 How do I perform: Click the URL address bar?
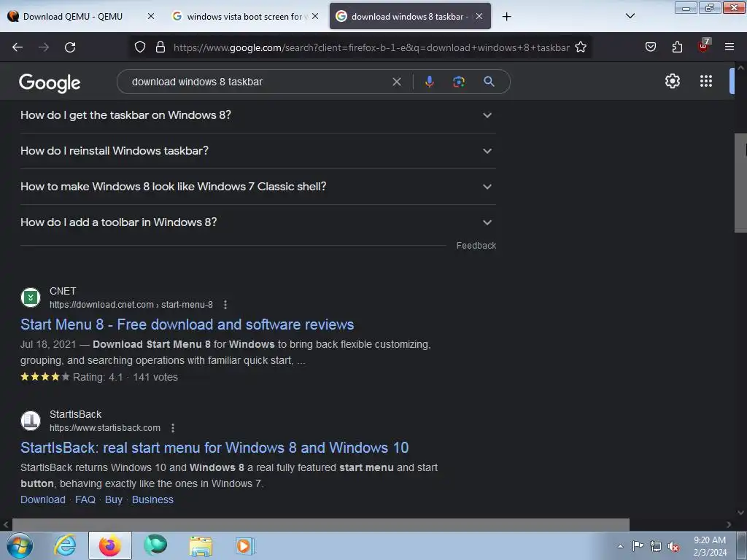371,47
